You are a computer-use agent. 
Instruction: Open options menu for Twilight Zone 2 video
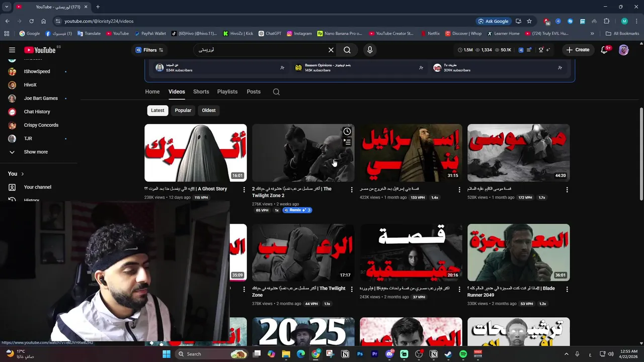(x=352, y=190)
